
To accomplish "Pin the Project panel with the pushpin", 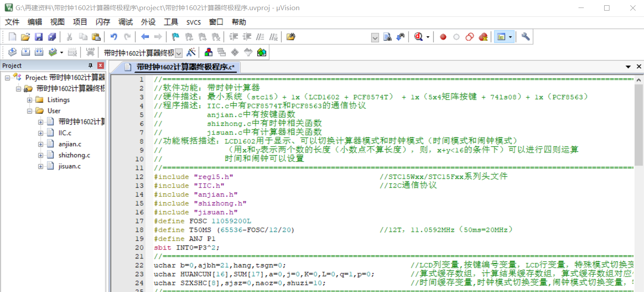I will 91,65.
